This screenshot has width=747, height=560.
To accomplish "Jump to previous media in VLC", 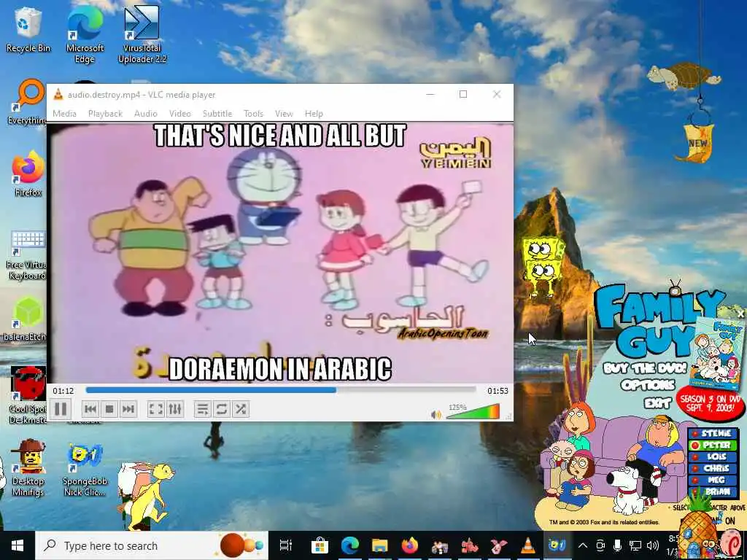I will (x=90, y=409).
